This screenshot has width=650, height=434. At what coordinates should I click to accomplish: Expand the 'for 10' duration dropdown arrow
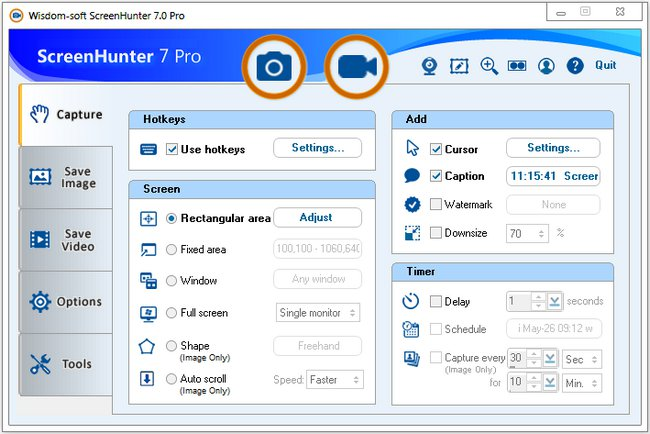coord(550,382)
